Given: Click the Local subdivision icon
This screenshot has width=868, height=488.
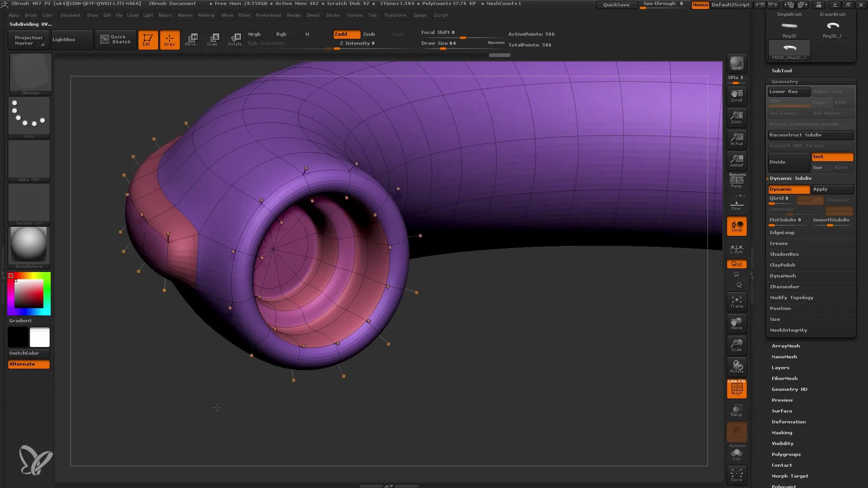Looking at the screenshot, I should coord(737,226).
